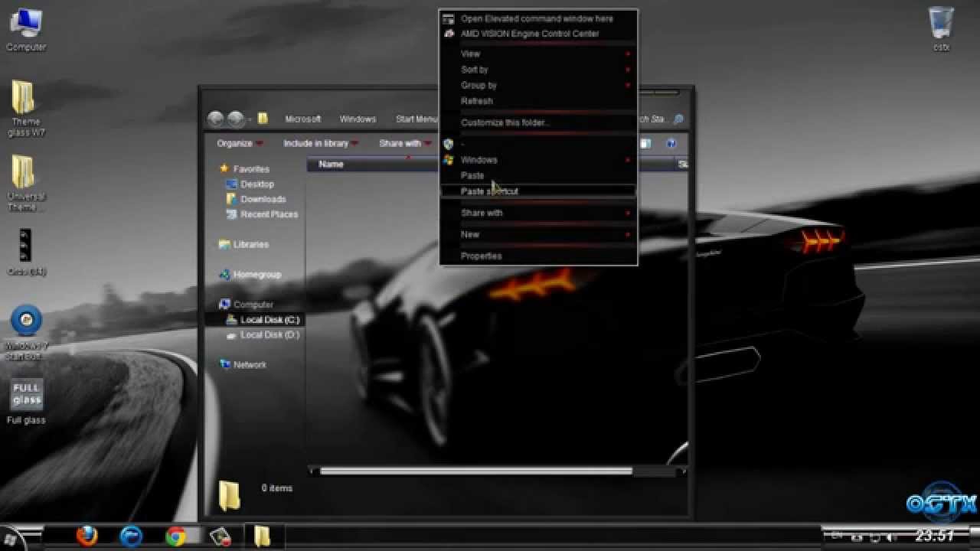Select Desktop under Favorites

[250, 184]
